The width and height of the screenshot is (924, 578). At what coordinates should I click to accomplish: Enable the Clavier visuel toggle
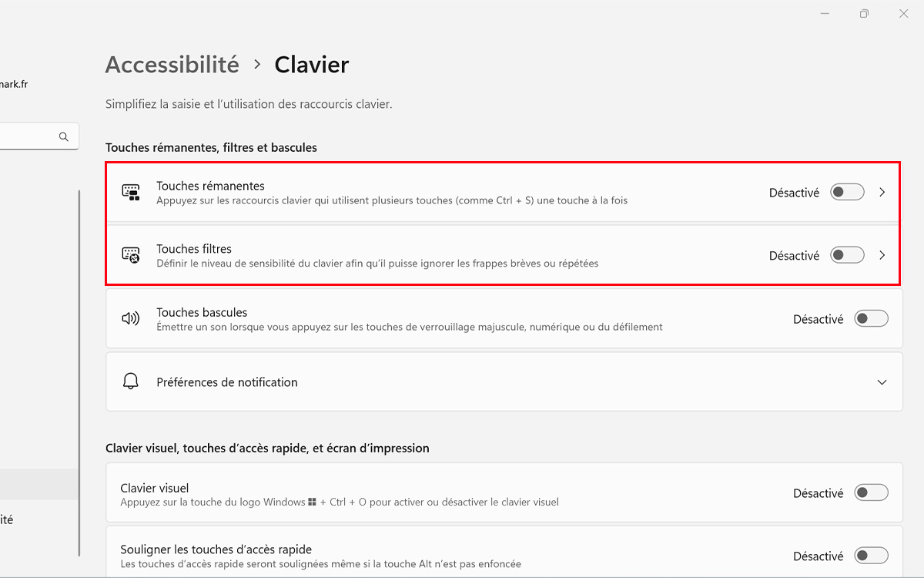coord(871,492)
